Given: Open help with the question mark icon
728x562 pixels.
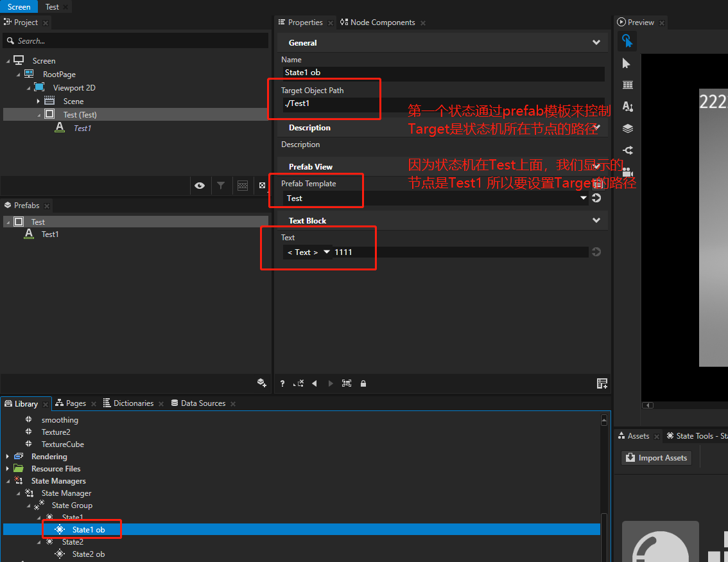Looking at the screenshot, I should pos(282,383).
